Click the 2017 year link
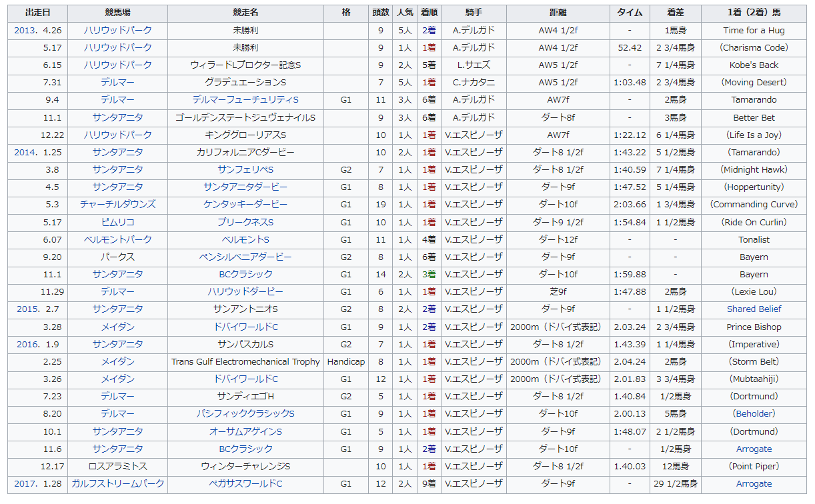 (25, 483)
